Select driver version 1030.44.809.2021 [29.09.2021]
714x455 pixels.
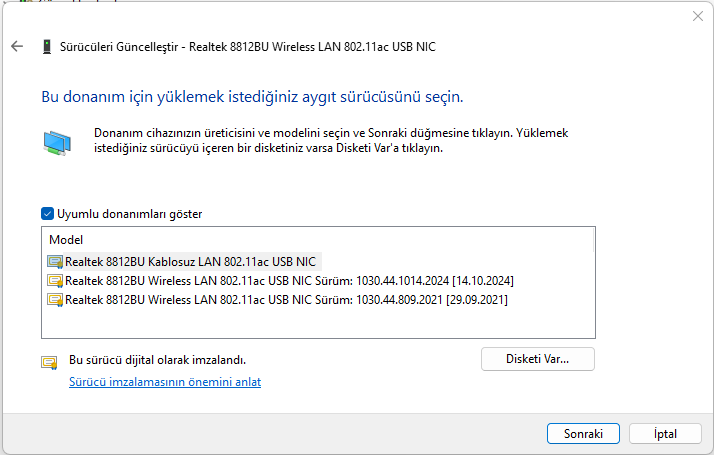286,300
